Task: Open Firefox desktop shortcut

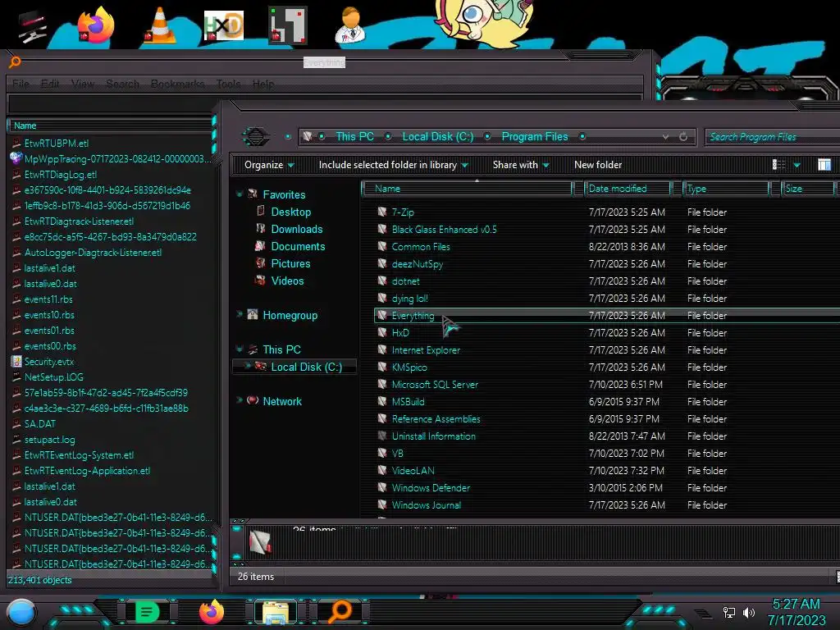Action: pos(96,25)
